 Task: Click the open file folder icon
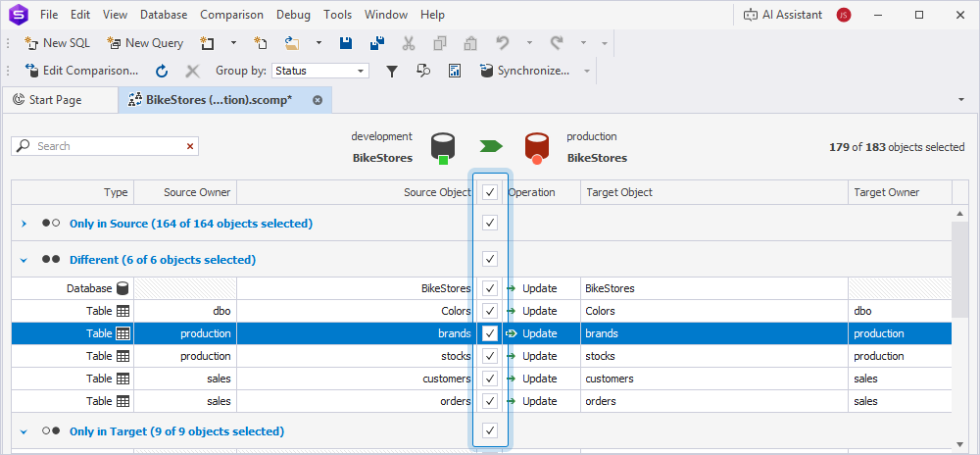click(292, 43)
